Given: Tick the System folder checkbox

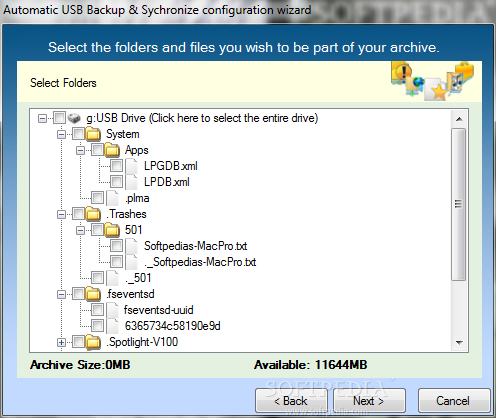Looking at the screenshot, I should coord(78,134).
